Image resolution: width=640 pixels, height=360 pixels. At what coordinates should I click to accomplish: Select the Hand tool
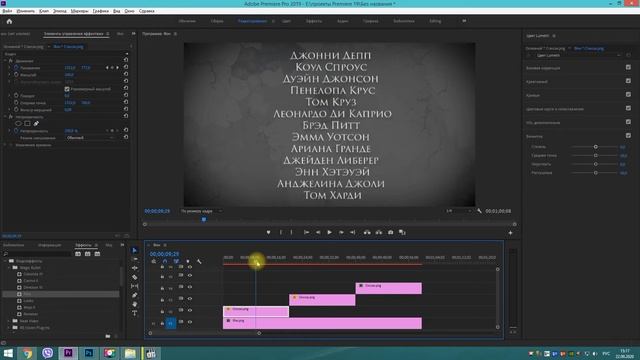pos(135,304)
